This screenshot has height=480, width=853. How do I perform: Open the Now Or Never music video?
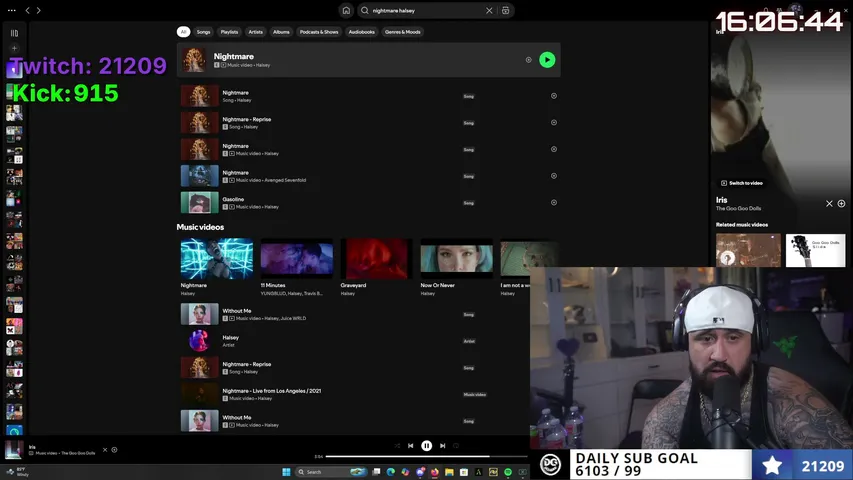456,259
